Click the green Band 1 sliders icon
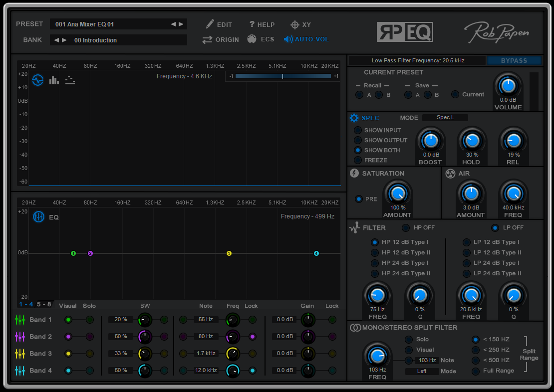554x392 pixels. click(x=20, y=320)
